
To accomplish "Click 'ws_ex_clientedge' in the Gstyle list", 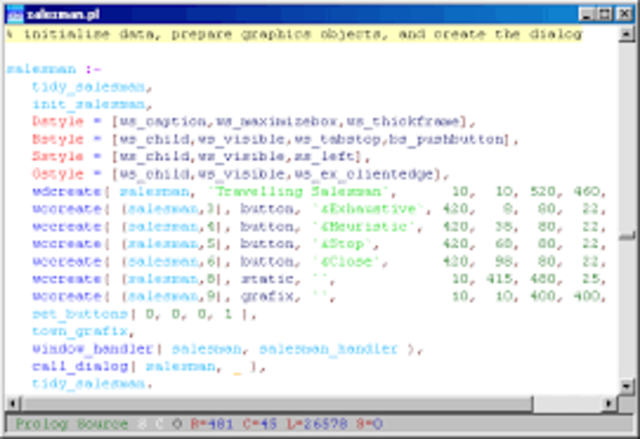I will pos(364,174).
